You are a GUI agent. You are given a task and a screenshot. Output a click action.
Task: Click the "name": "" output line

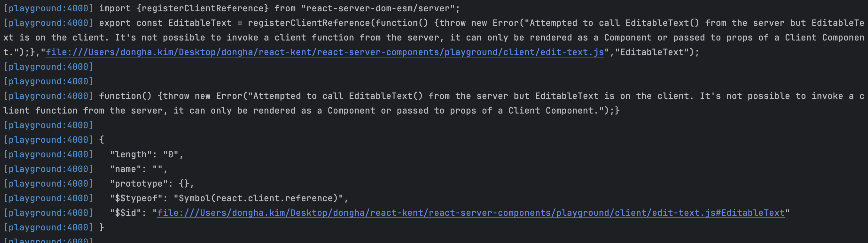[86, 169]
